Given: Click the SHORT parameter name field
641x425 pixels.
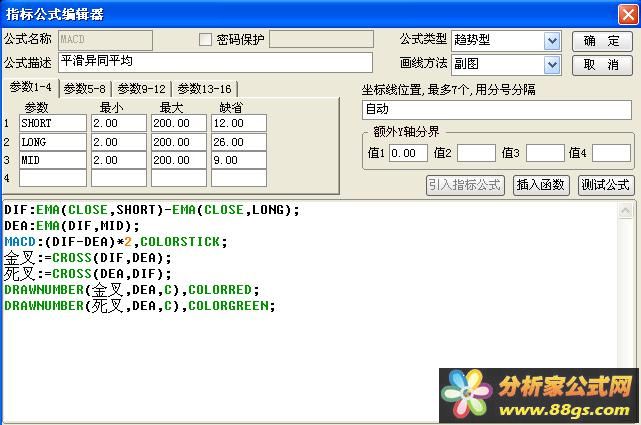Looking at the screenshot, I should coord(53,123).
